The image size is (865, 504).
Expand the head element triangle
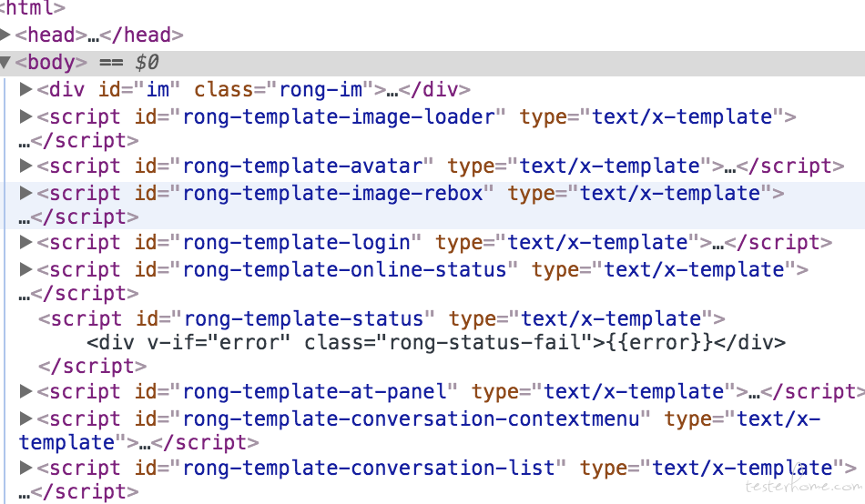[x=5, y=35]
